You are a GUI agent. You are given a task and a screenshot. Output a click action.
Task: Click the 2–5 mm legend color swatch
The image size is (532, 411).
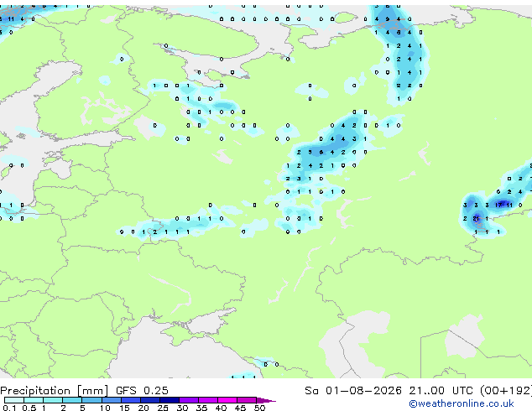(72, 400)
